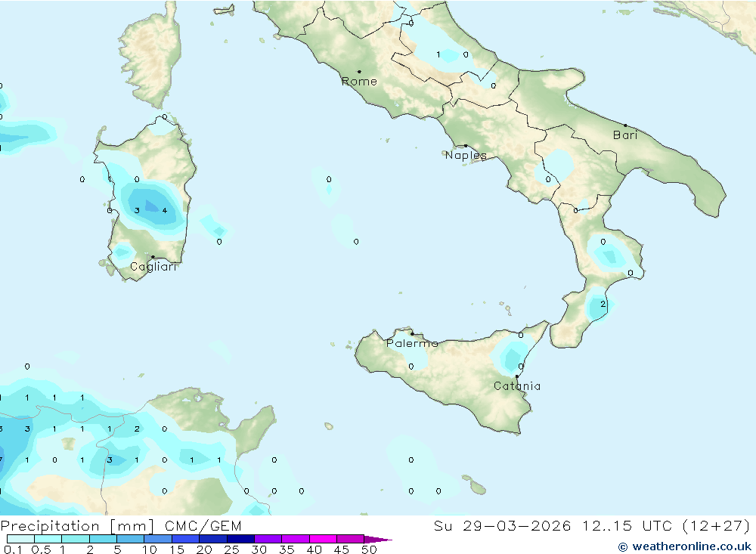This screenshot has height=554, width=756.
Task: Click the legend value 50
Action: (x=369, y=549)
